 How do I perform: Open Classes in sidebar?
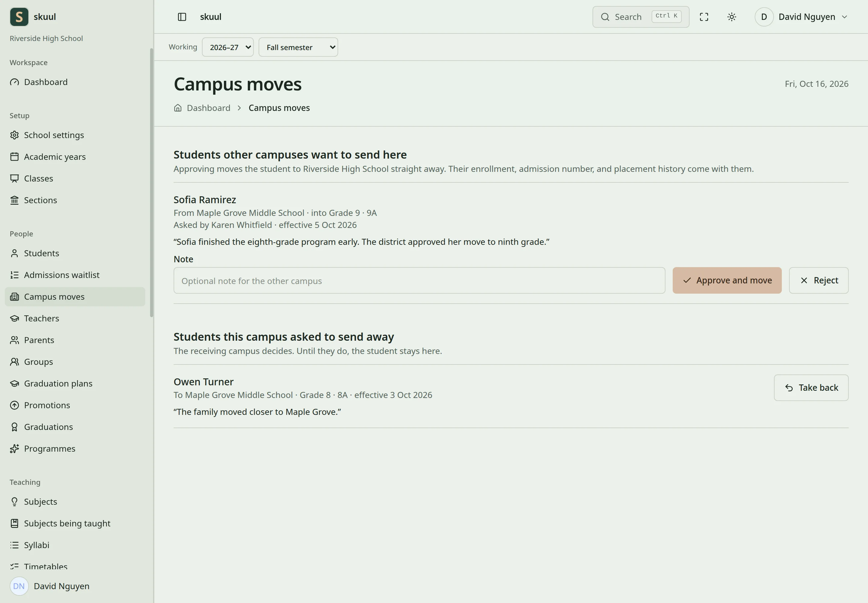click(75, 178)
